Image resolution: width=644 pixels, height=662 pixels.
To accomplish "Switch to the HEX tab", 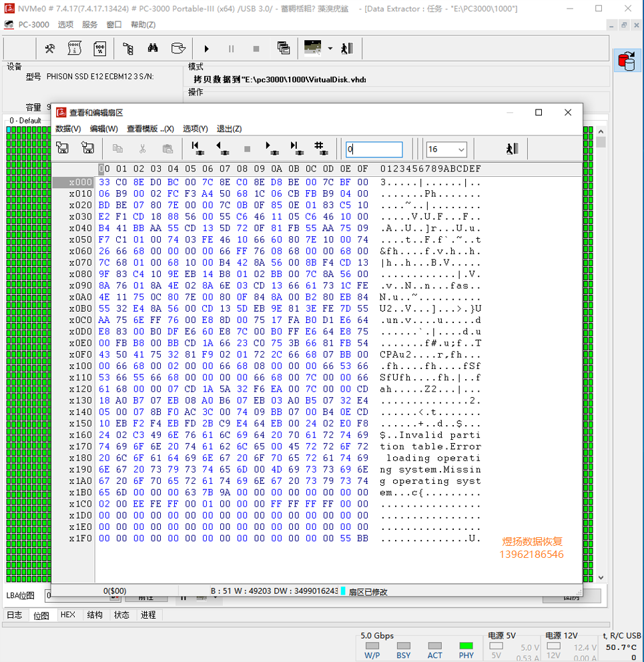I will tap(68, 615).
